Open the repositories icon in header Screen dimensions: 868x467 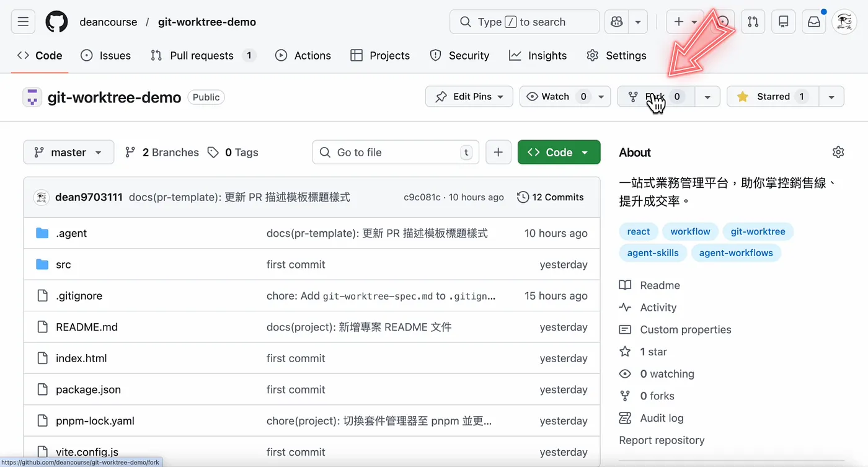(x=784, y=22)
